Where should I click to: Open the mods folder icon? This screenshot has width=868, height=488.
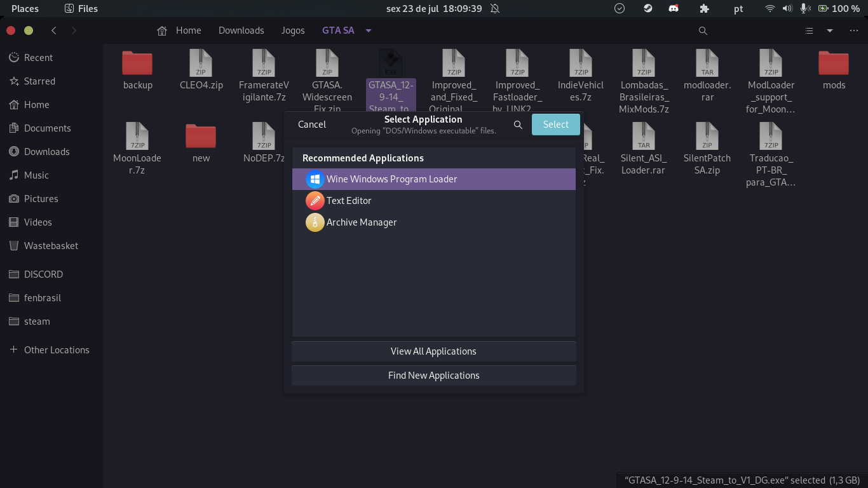click(x=834, y=63)
